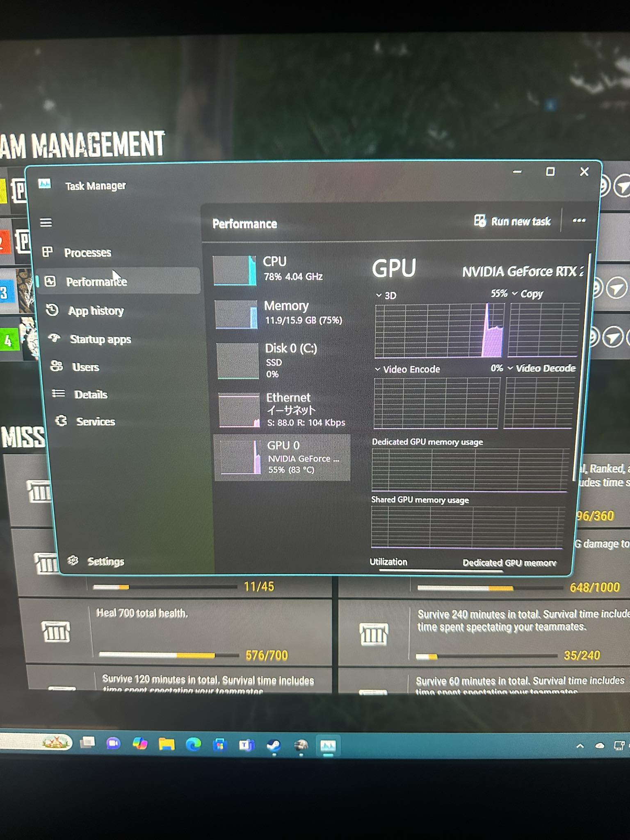
Task: Click Run new task button
Action: 513,221
